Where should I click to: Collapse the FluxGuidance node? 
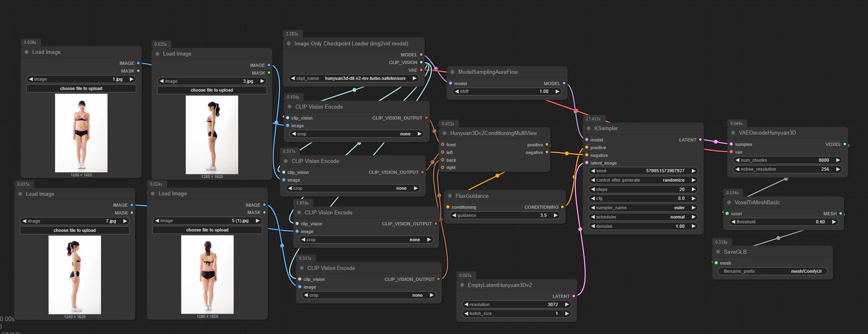[x=450, y=196]
